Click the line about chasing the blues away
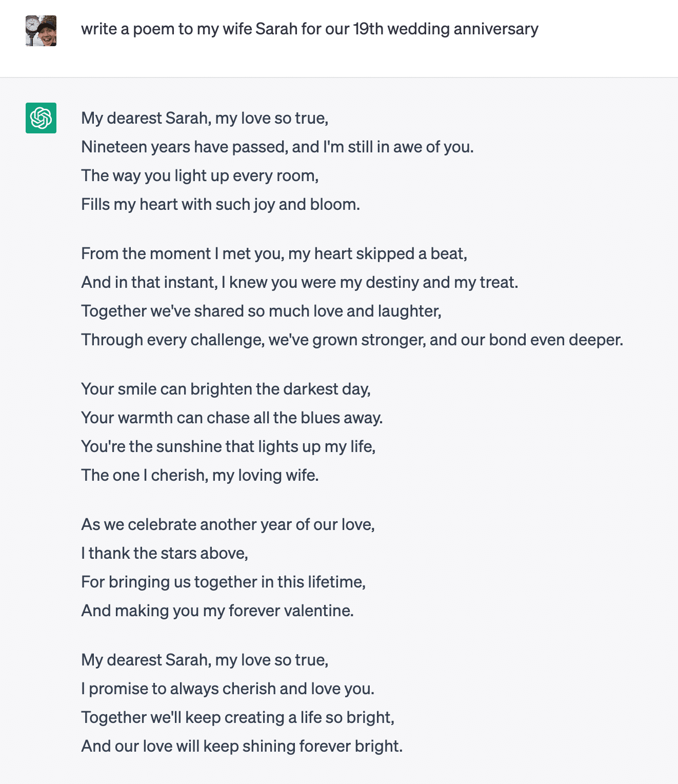Viewport: 678px width, 784px height. tap(232, 417)
